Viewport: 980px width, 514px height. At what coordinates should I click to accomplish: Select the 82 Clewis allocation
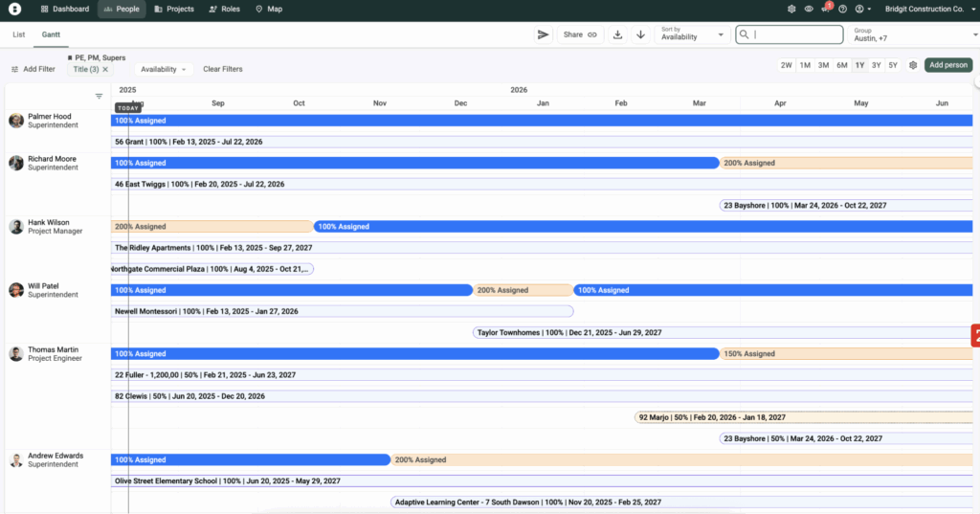(542, 396)
